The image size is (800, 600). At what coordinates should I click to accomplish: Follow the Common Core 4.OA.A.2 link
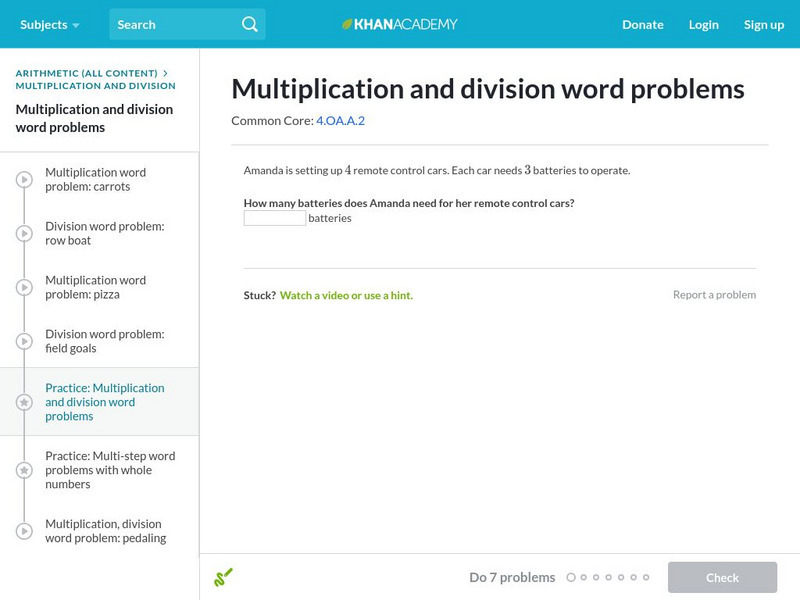click(x=339, y=119)
